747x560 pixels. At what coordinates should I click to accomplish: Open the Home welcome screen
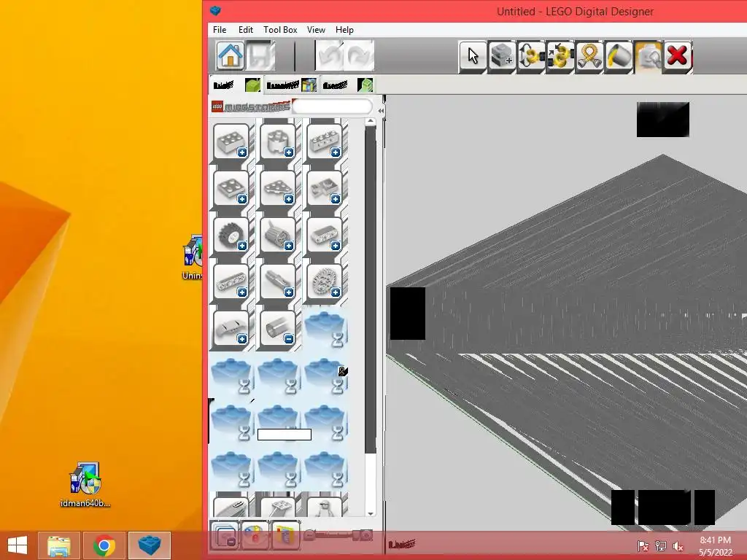(x=231, y=55)
